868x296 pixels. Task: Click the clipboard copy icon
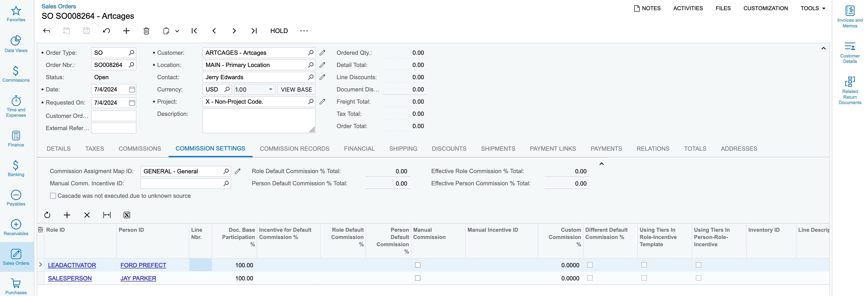166,31
